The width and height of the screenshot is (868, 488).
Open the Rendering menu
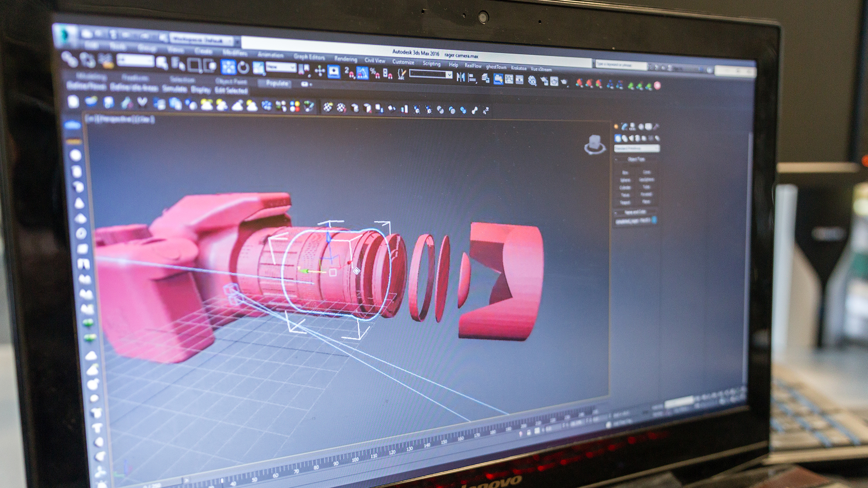[x=345, y=59]
